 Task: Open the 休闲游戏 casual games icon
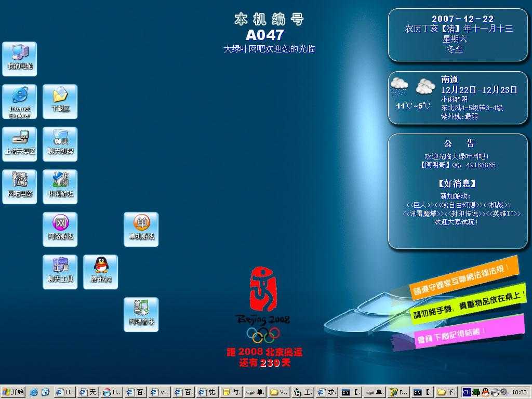60,187
